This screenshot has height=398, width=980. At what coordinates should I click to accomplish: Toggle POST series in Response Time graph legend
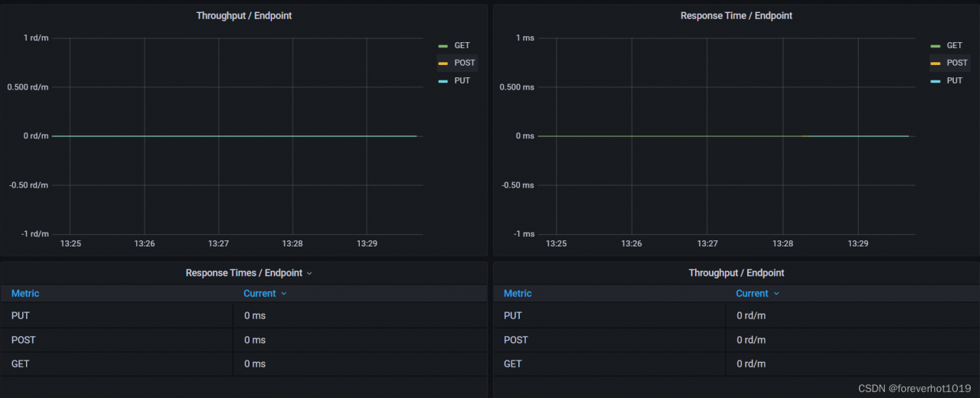(x=957, y=63)
